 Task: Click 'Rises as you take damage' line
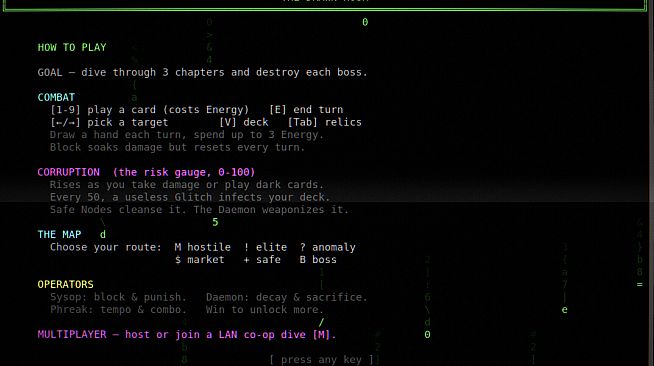pyautogui.click(x=186, y=185)
